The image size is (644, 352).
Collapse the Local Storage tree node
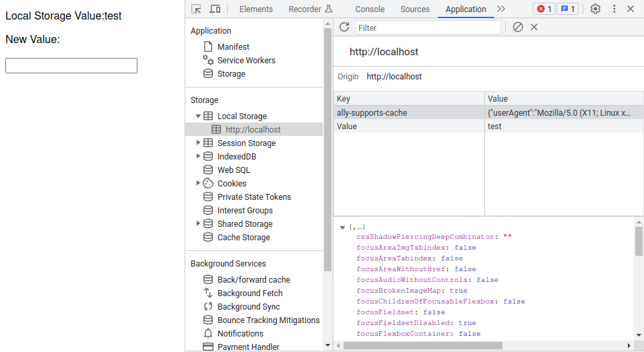pos(198,116)
